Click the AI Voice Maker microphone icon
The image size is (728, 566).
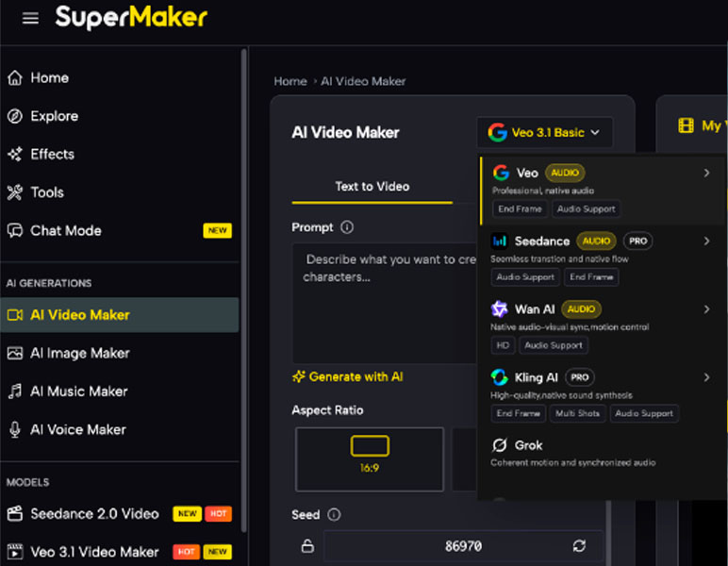coord(15,429)
